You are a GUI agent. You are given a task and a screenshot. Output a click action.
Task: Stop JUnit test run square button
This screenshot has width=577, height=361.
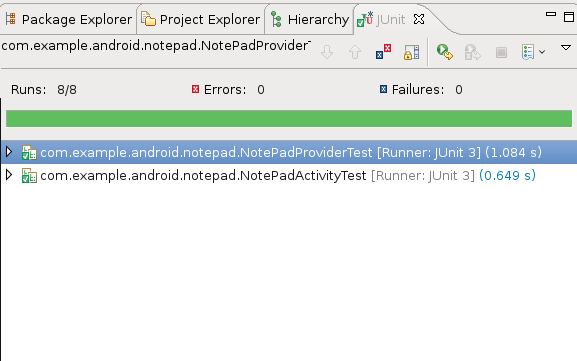pyautogui.click(x=501, y=52)
